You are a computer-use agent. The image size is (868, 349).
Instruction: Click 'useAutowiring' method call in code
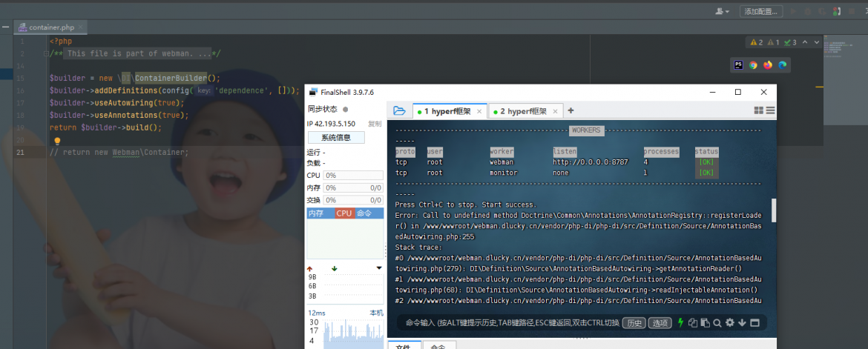[x=125, y=103]
